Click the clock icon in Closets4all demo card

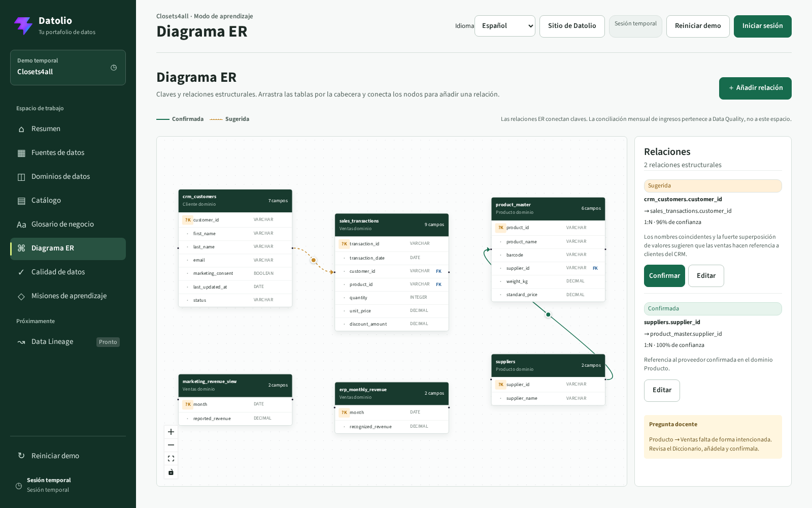(x=114, y=68)
